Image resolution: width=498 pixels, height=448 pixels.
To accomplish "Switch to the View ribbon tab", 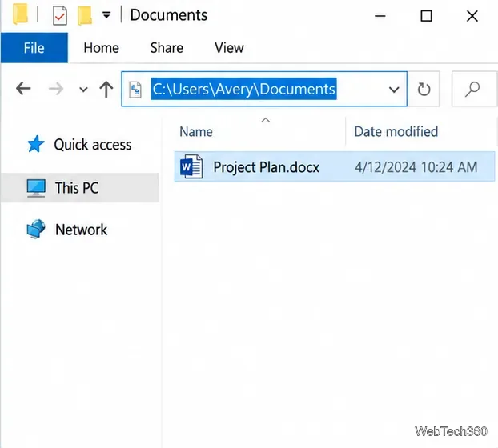I will pyautogui.click(x=229, y=48).
